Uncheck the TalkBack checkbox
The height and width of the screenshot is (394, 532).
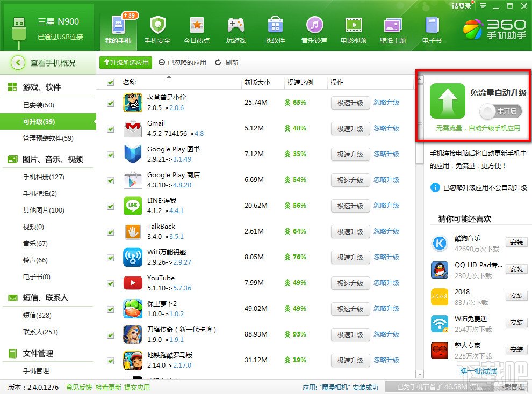[x=110, y=232]
